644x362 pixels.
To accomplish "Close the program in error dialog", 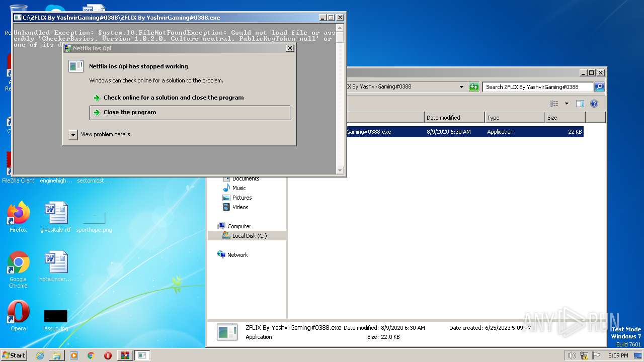I will [190, 113].
